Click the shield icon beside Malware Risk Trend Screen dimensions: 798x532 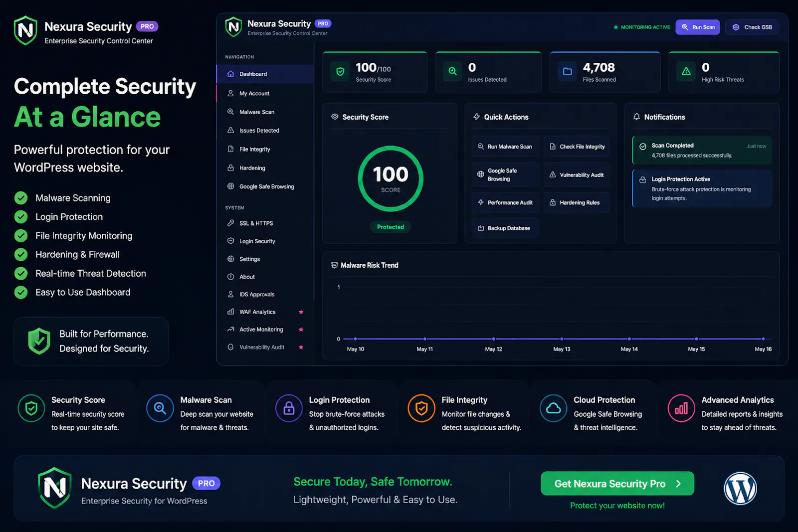334,265
